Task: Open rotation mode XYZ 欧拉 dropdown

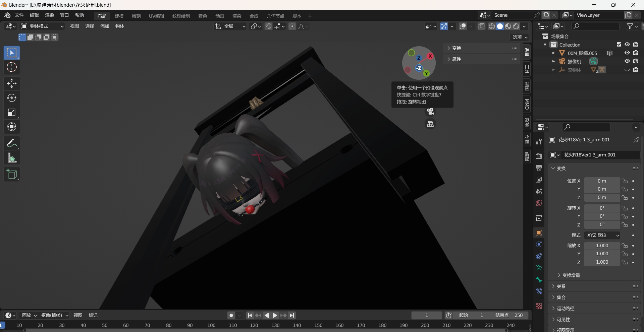Action: [602, 236]
